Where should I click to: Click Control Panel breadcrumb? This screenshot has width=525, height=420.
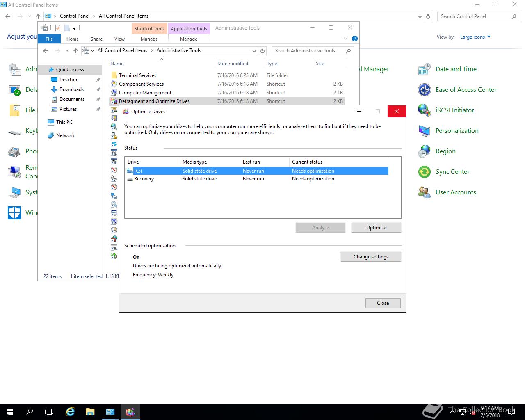(75, 16)
